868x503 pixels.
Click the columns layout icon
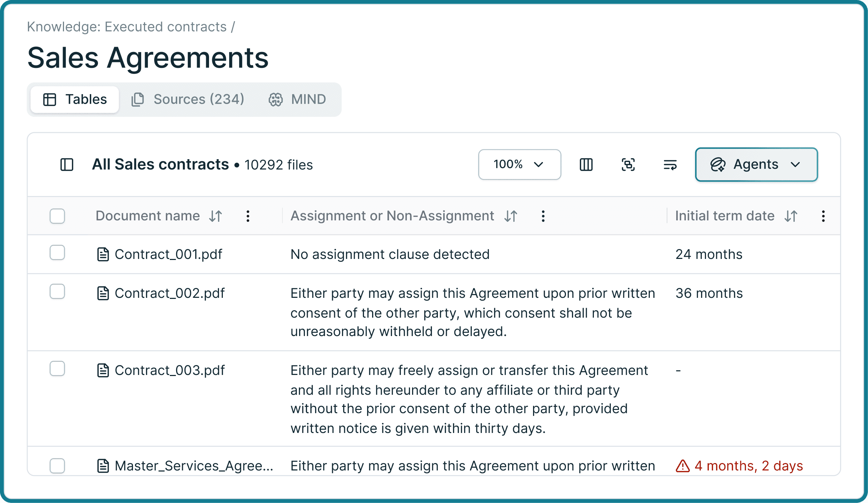[586, 164]
